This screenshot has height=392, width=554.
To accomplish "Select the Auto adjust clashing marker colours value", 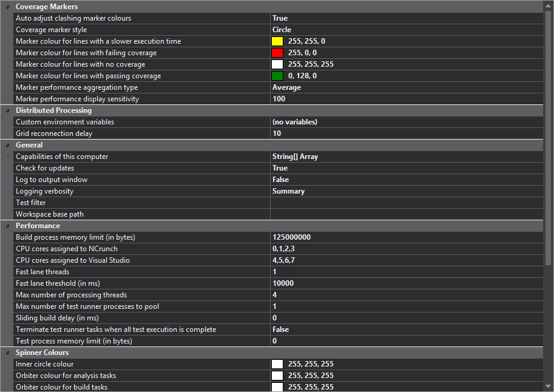I will click(x=406, y=18).
